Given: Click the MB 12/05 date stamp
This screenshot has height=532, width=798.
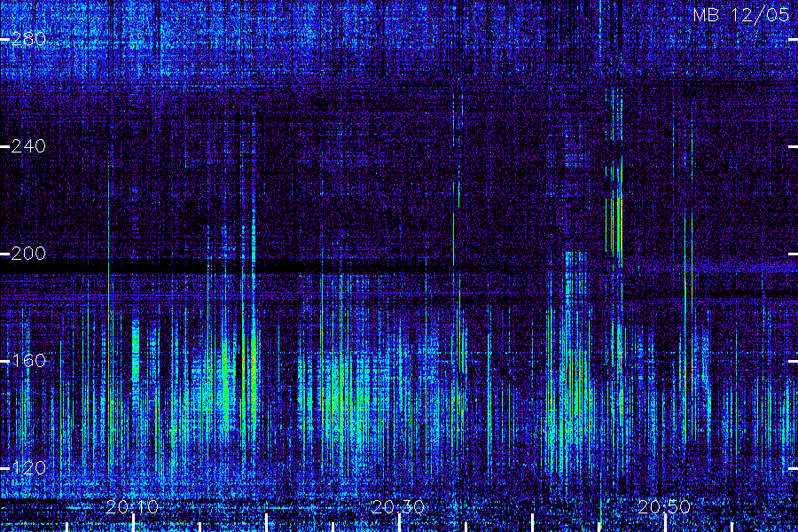Looking at the screenshot, I should (x=741, y=15).
